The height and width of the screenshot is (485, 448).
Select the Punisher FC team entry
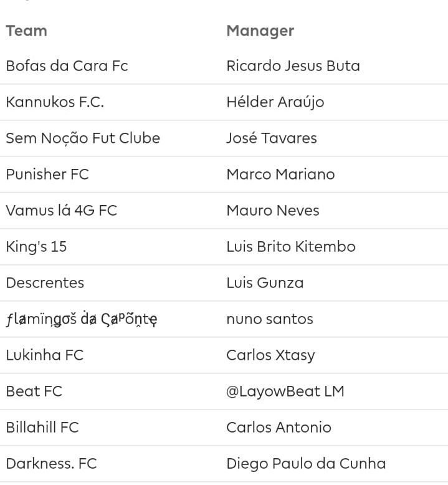pyautogui.click(x=47, y=174)
